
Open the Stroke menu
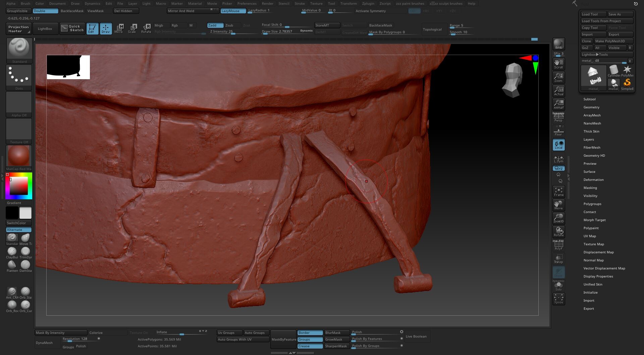(x=300, y=4)
